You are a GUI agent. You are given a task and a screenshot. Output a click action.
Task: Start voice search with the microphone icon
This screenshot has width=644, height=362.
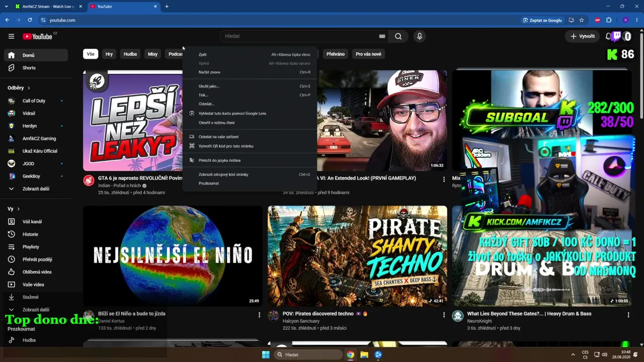point(420,36)
